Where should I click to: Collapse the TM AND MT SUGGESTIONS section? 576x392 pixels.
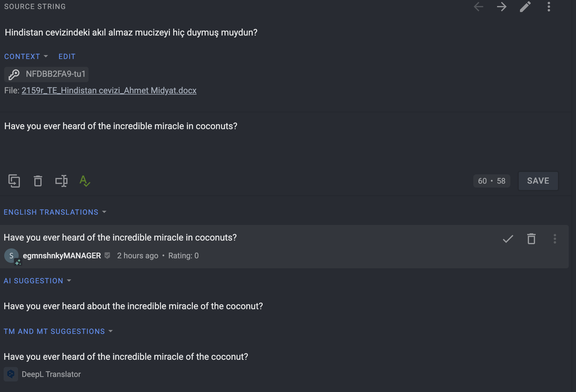pyautogui.click(x=58, y=331)
